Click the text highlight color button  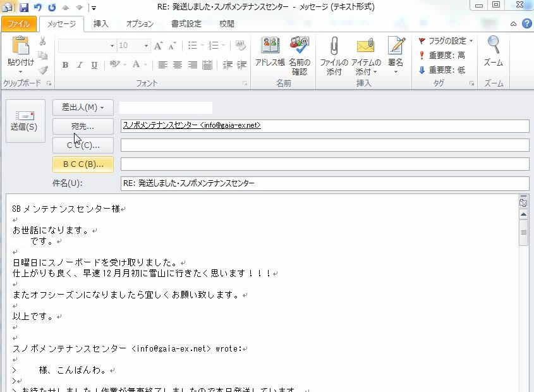pos(115,64)
